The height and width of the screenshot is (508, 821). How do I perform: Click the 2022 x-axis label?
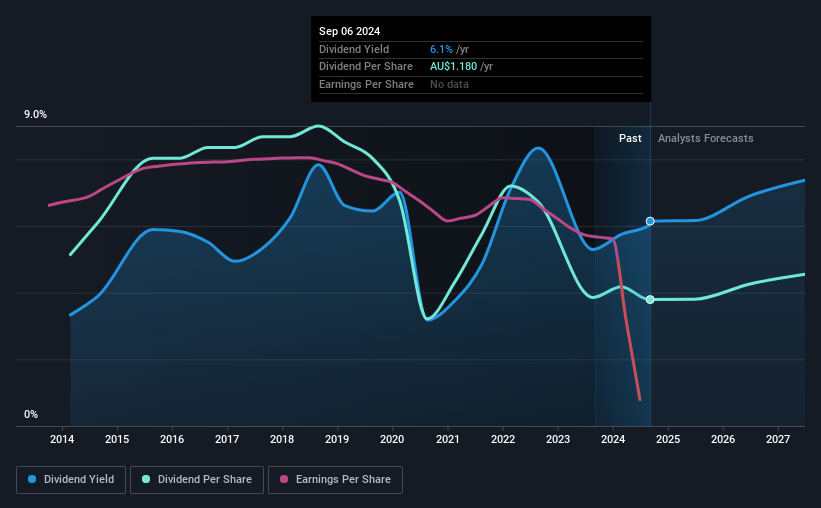click(x=503, y=439)
